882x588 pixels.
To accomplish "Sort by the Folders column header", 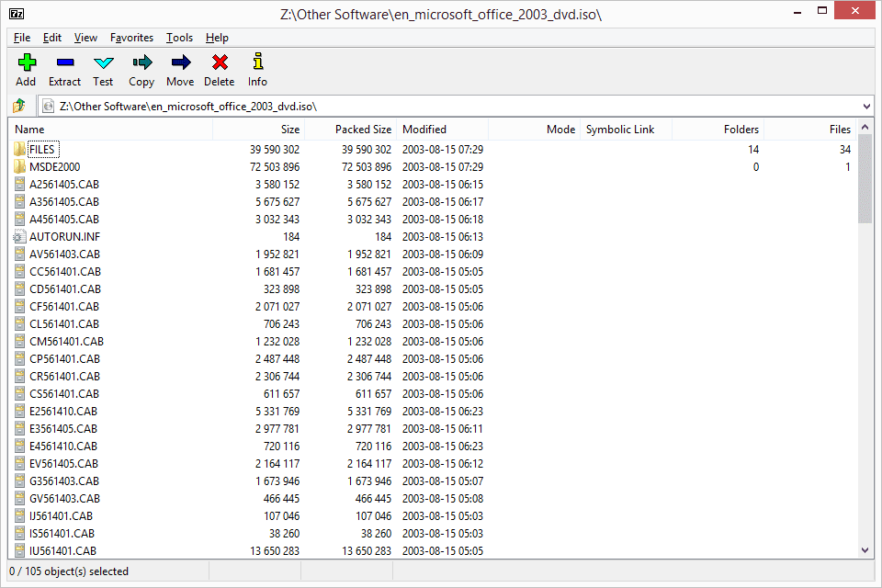I will click(x=718, y=130).
